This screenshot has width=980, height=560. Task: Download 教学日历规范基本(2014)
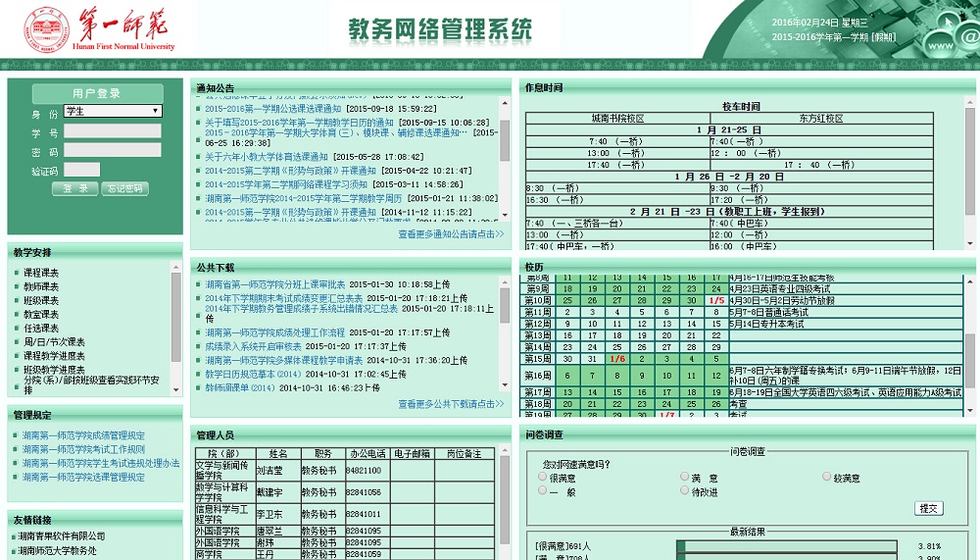pos(253,374)
